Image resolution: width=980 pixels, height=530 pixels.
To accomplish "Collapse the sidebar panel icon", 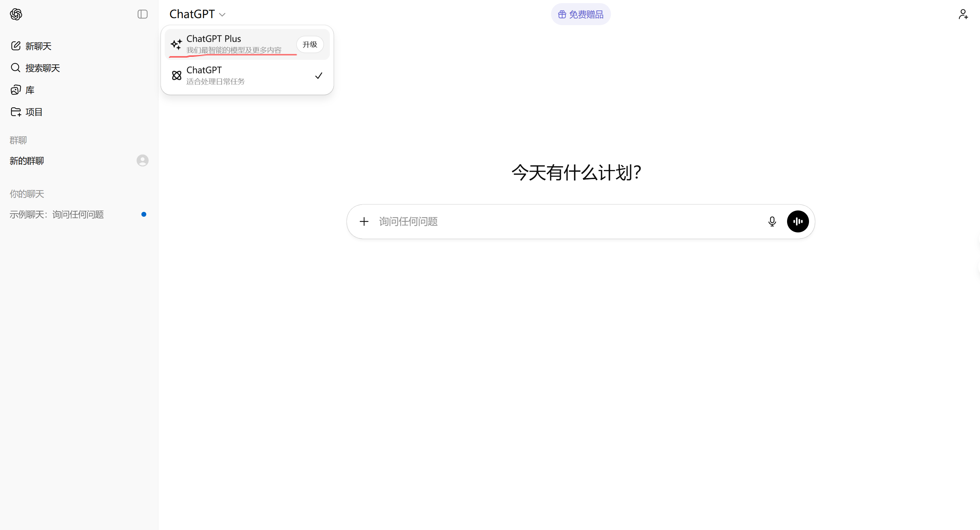I will [142, 15].
